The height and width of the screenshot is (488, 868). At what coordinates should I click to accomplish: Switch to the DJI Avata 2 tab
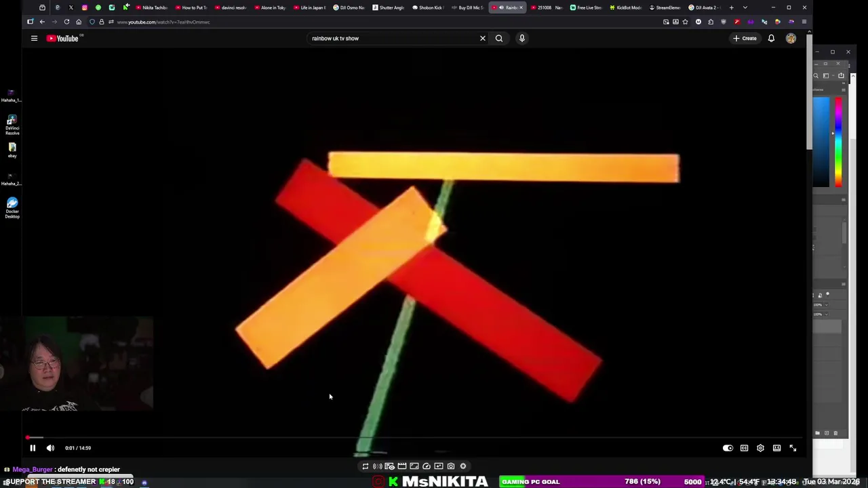point(704,7)
